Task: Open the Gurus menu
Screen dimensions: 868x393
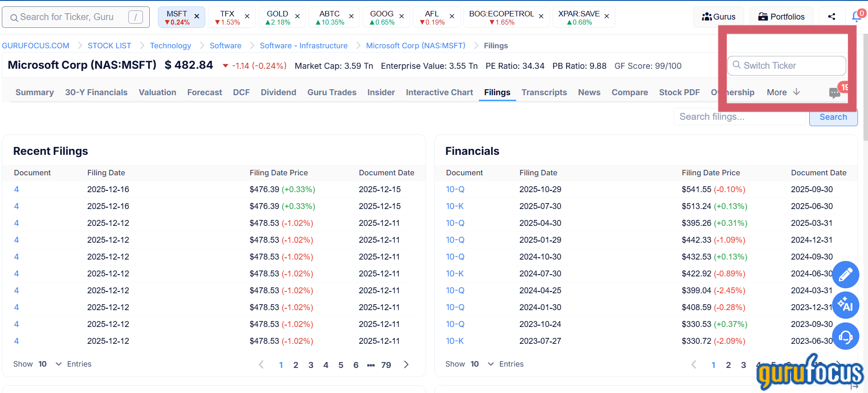Action: point(719,17)
